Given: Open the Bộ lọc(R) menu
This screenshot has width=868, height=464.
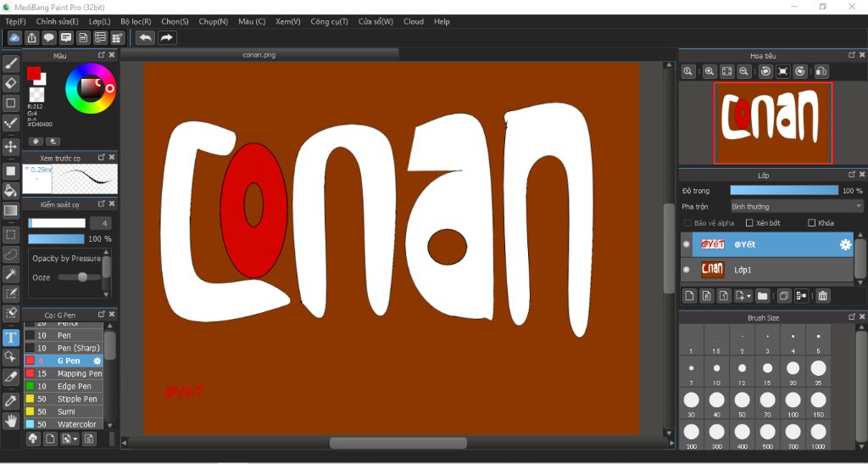Looking at the screenshot, I should [136, 21].
